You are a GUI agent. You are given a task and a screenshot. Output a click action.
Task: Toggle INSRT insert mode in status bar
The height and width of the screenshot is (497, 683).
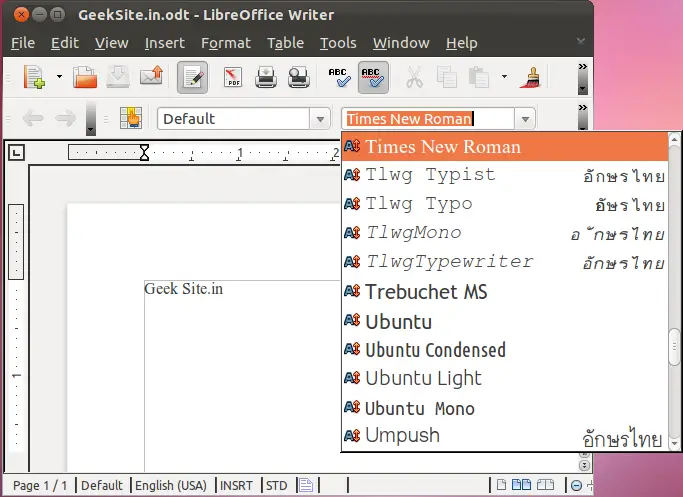click(x=236, y=485)
